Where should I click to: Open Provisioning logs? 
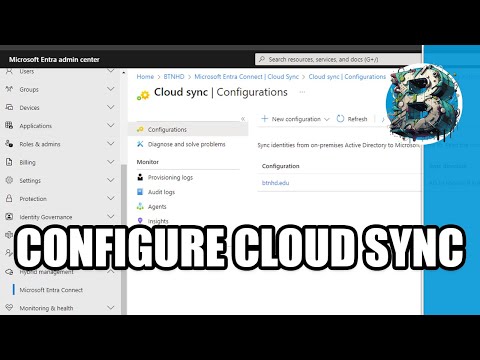[x=170, y=177]
